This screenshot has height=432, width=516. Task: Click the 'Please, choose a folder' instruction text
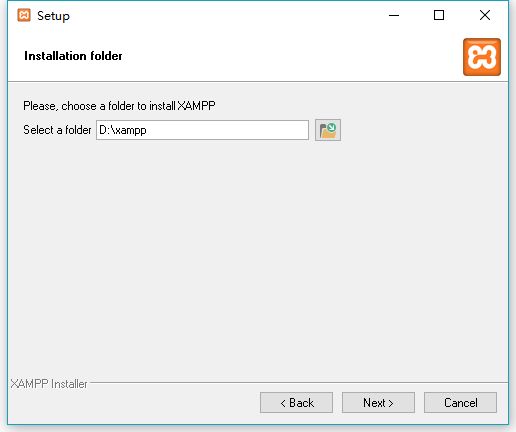[x=119, y=106]
